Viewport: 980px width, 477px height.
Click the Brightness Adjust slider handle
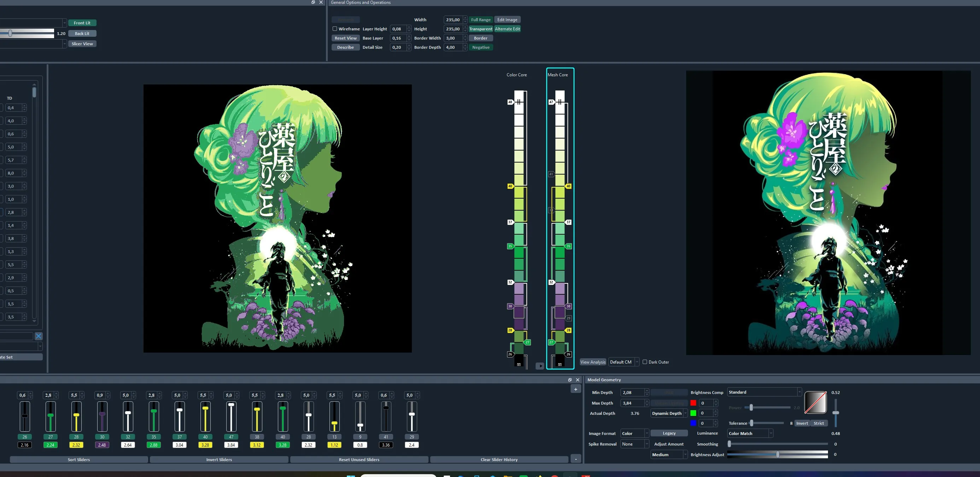click(778, 455)
